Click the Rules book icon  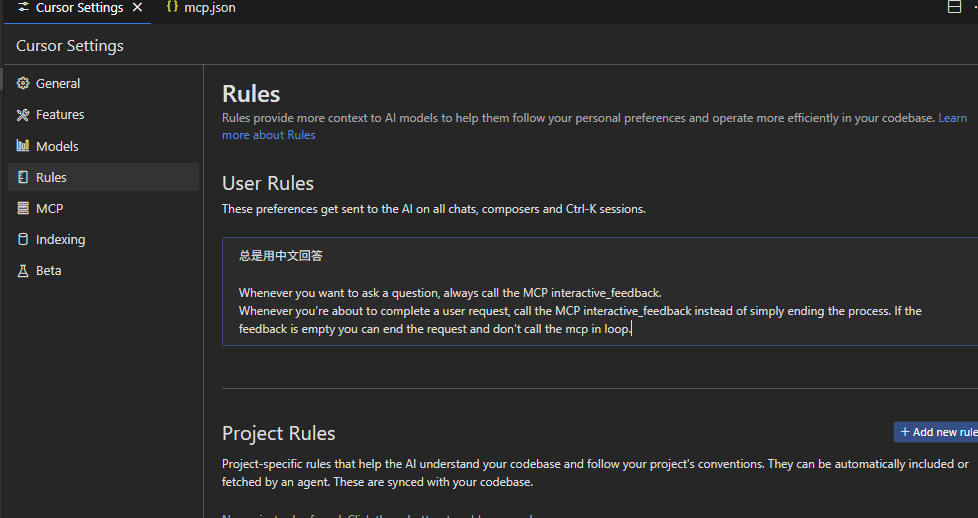pos(23,177)
